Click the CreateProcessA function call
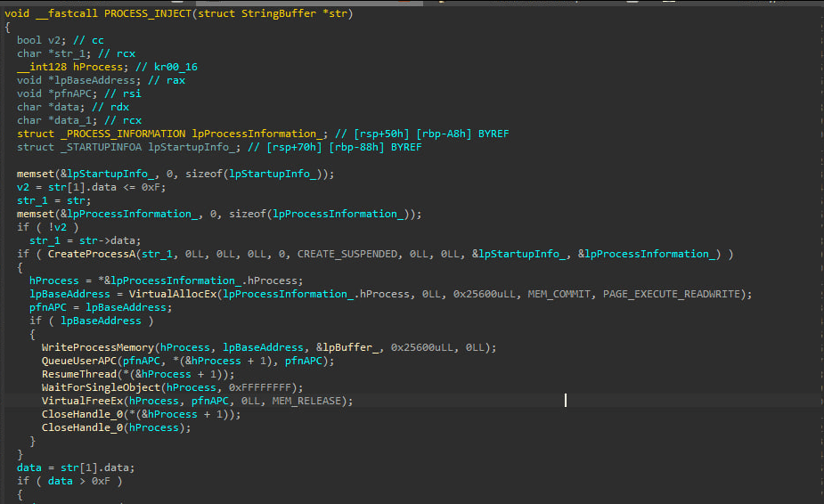This screenshot has width=824, height=504. tap(92, 254)
